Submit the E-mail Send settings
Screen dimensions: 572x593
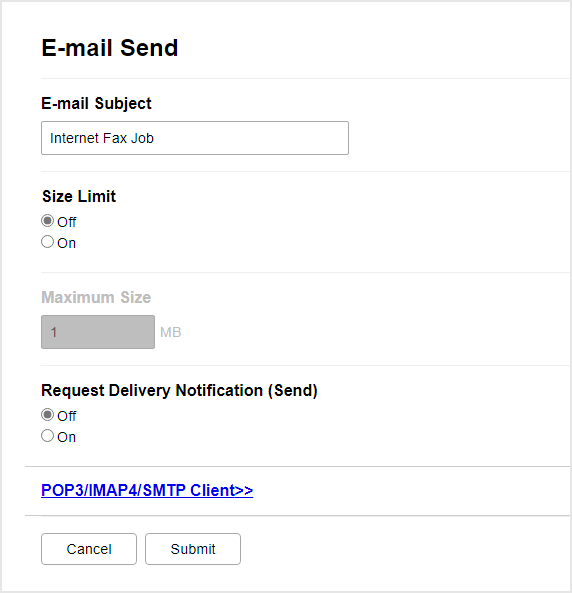[x=193, y=549]
